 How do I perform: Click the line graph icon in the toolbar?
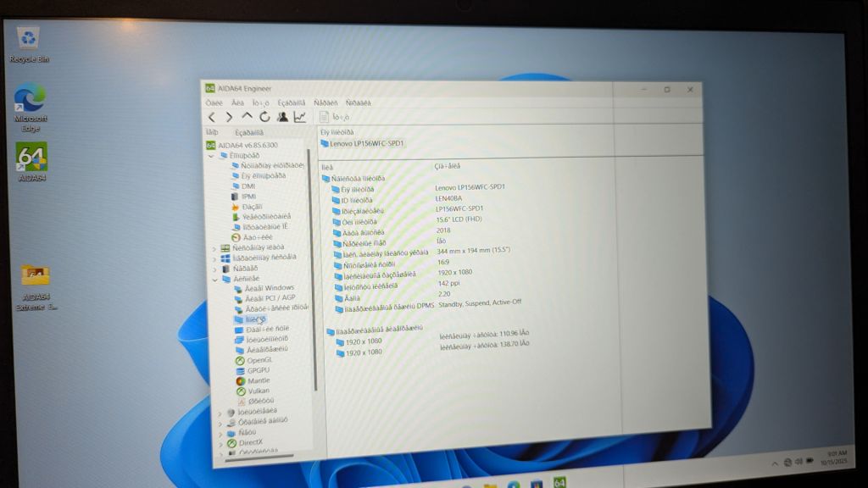point(300,117)
